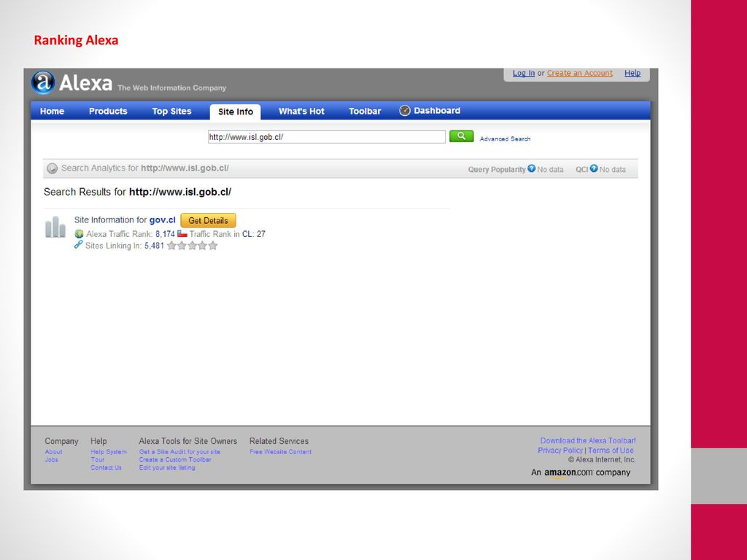Click the Search Results heading URL text
The width and height of the screenshot is (747, 560).
180,192
